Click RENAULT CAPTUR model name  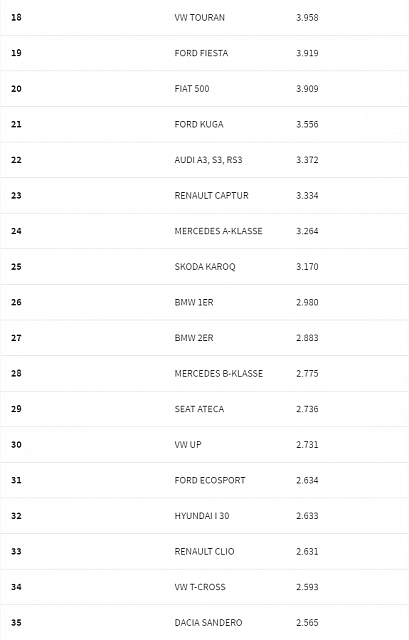[211, 195]
